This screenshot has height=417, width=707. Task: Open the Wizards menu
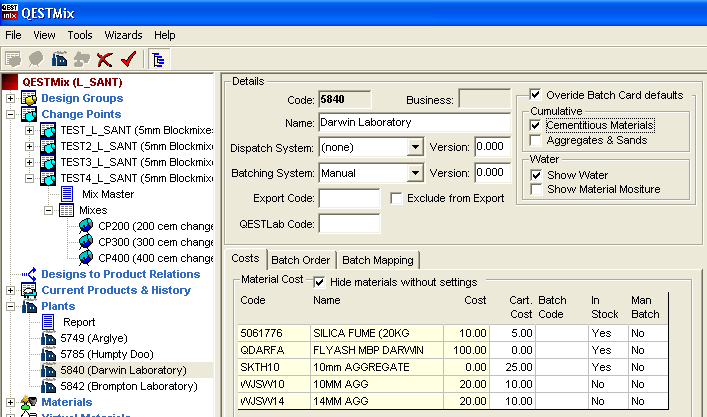pyautogui.click(x=123, y=35)
